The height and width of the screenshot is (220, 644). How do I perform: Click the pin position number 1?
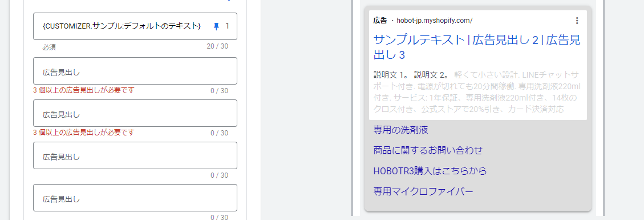[228, 26]
